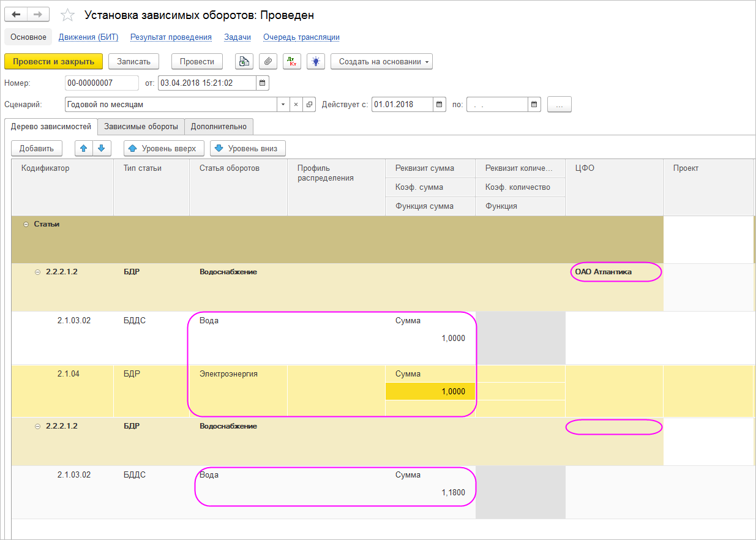Click the Номер input field

(x=102, y=83)
